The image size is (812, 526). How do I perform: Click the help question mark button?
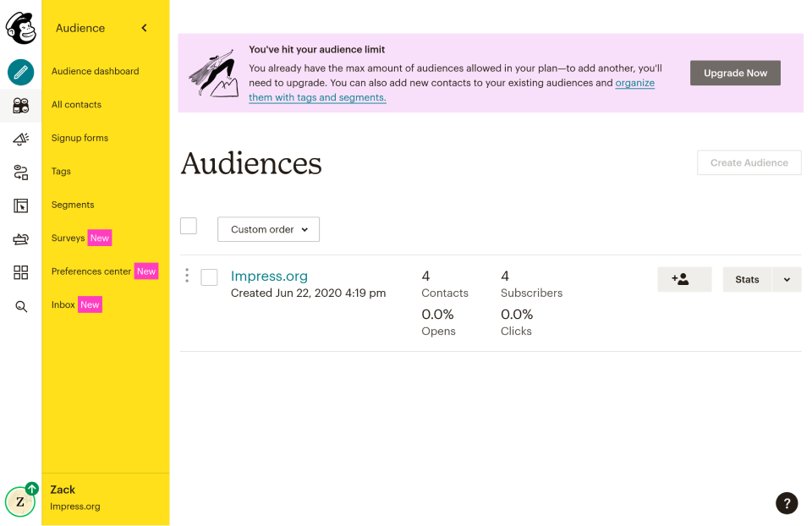786,502
